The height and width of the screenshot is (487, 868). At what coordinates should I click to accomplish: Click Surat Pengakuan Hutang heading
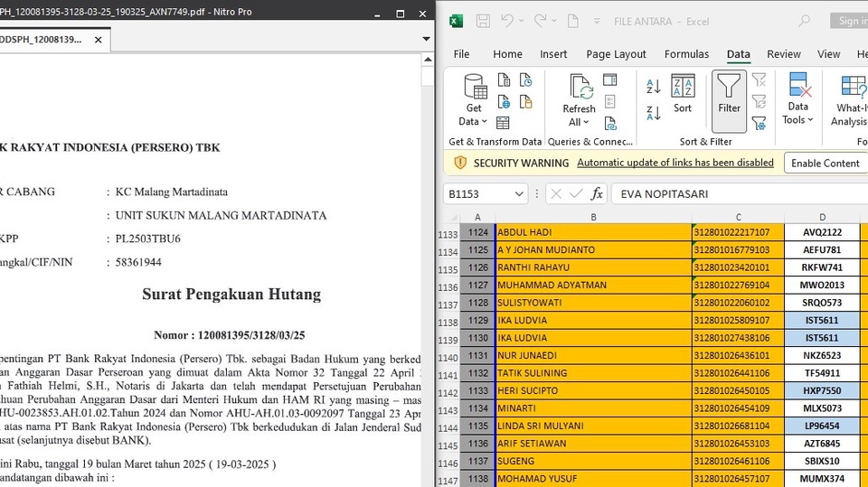(x=231, y=294)
